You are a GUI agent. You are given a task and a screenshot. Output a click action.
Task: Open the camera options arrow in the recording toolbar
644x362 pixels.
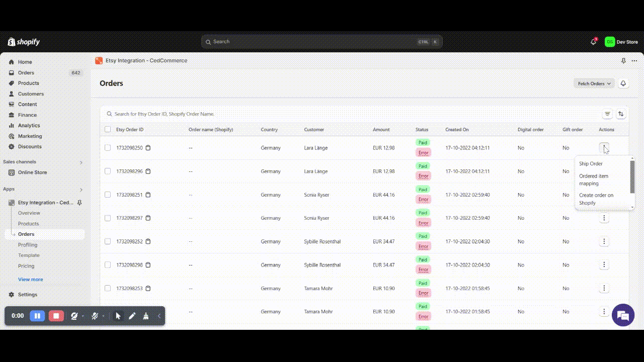click(x=83, y=316)
